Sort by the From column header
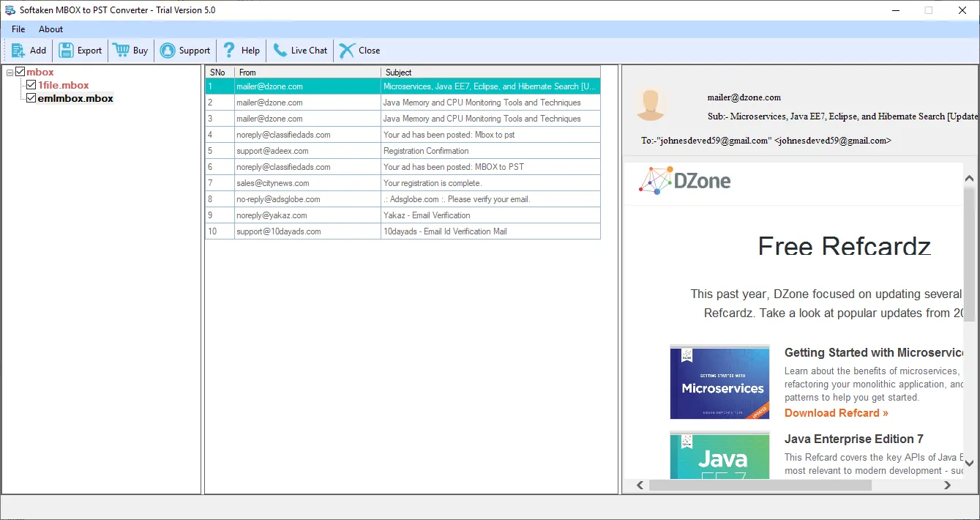The height and width of the screenshot is (520, 980). click(x=307, y=73)
